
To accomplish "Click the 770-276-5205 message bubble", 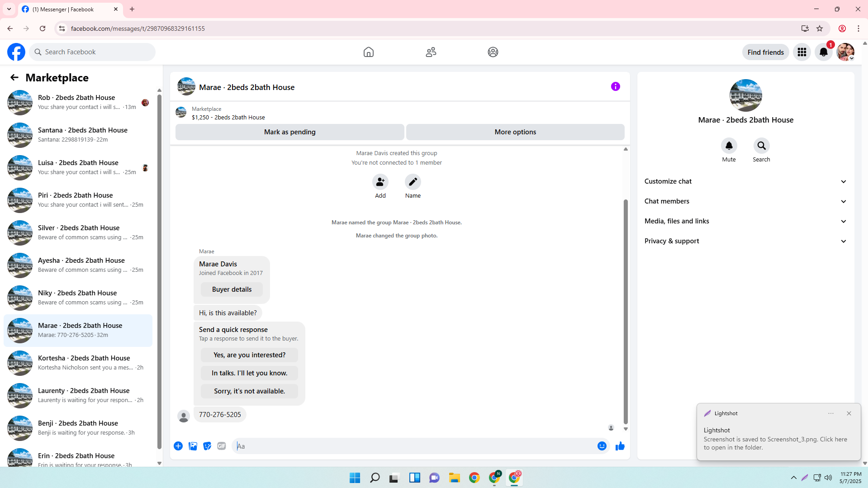I will 220,415.
